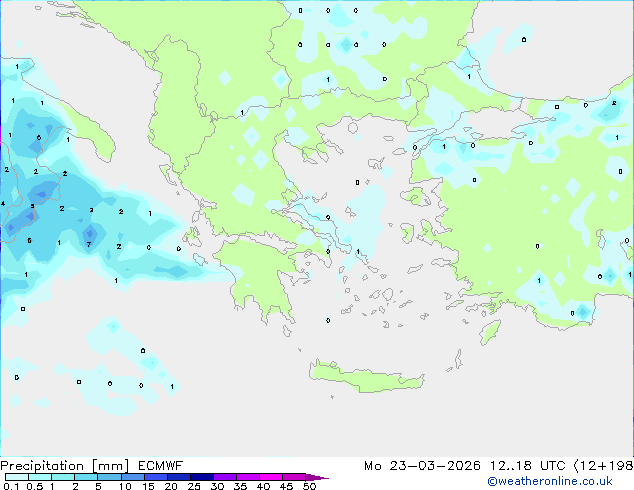Click the '0.1' legend label
634x490 pixels.
pyautogui.click(x=11, y=486)
